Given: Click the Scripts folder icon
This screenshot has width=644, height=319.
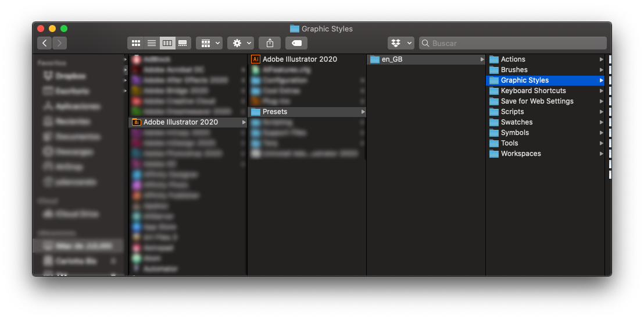Looking at the screenshot, I should pos(494,112).
